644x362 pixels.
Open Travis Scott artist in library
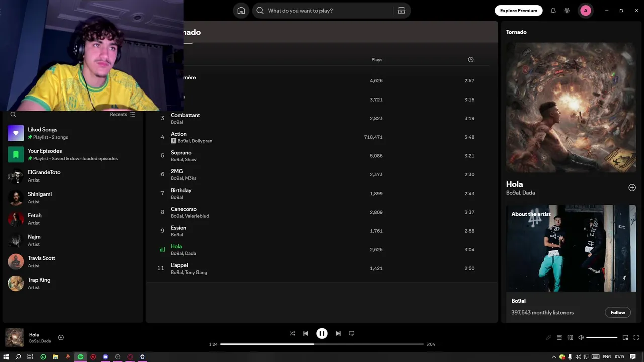tap(73, 262)
